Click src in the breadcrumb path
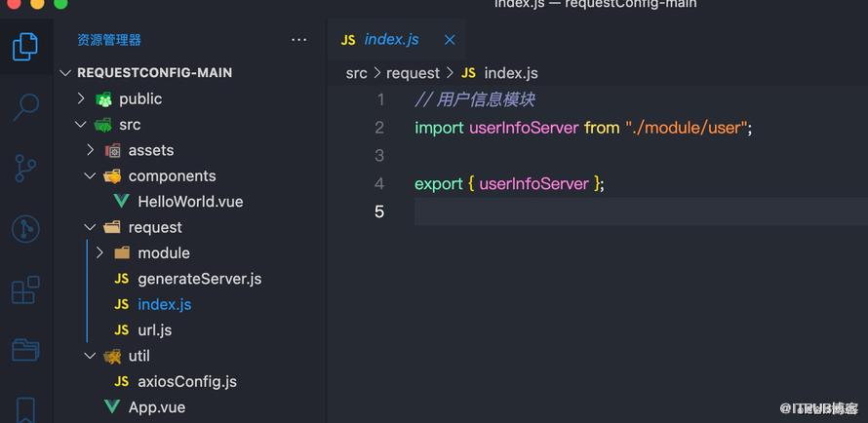 (x=357, y=73)
